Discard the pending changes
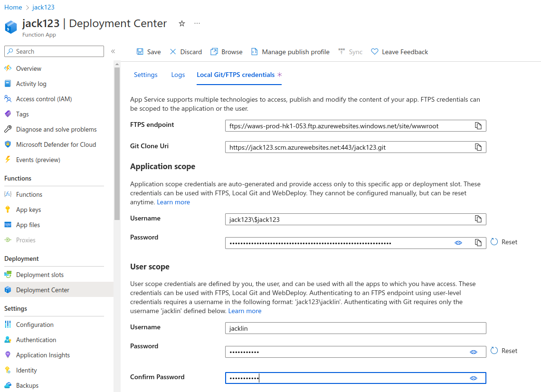Image resolution: width=541 pixels, height=392 pixels. (186, 52)
